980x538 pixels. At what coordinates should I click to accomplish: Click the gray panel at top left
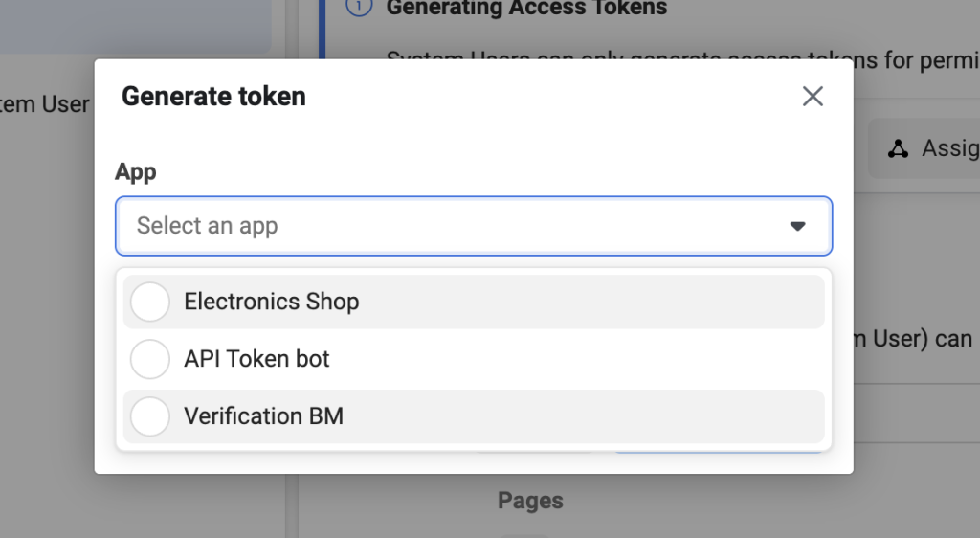click(x=136, y=26)
